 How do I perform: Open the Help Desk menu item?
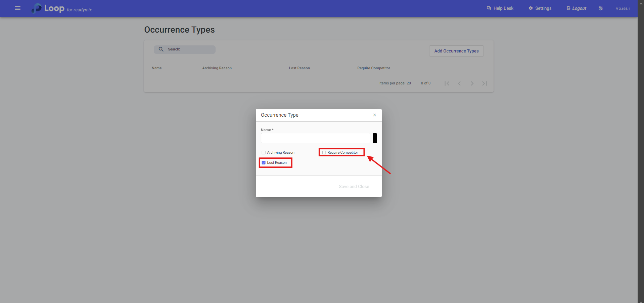coord(500,8)
